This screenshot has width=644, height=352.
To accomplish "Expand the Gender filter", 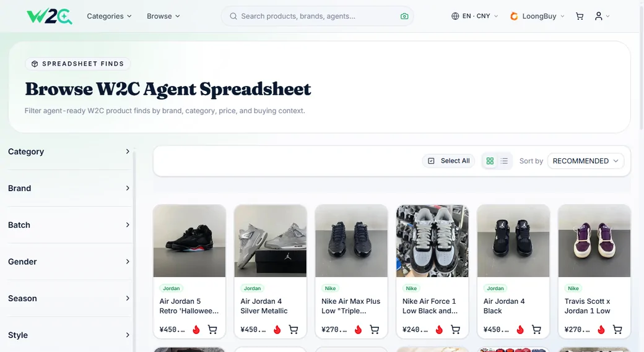I will coord(69,262).
